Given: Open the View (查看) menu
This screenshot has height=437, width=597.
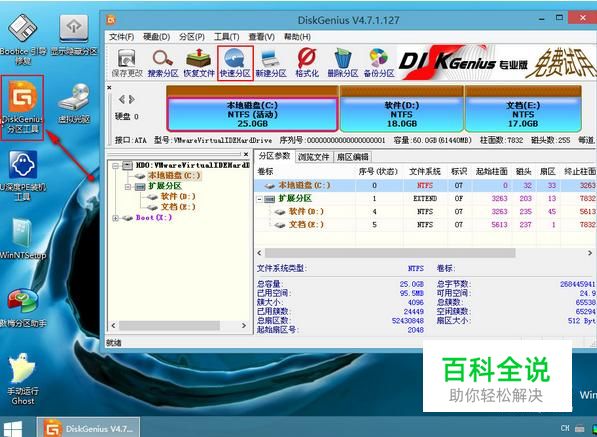Looking at the screenshot, I should [x=262, y=37].
